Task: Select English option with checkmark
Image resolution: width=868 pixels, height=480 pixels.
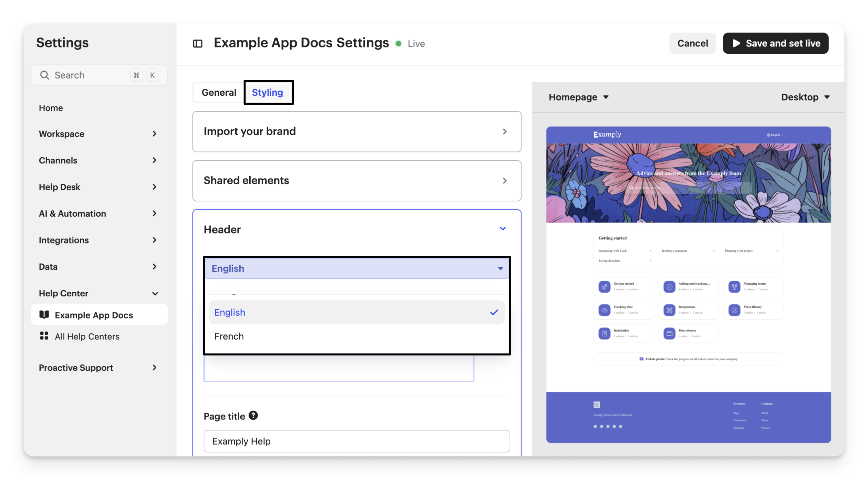Action: pyautogui.click(x=356, y=312)
